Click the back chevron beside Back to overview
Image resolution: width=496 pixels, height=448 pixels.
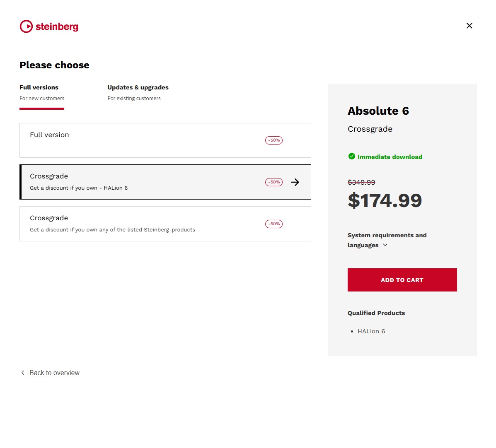[23, 373]
